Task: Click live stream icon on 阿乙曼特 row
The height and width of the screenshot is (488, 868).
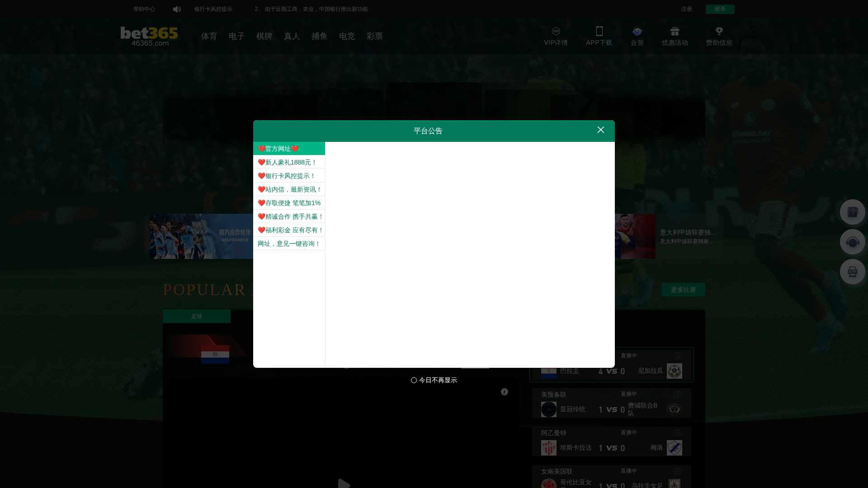Action: [677, 432]
